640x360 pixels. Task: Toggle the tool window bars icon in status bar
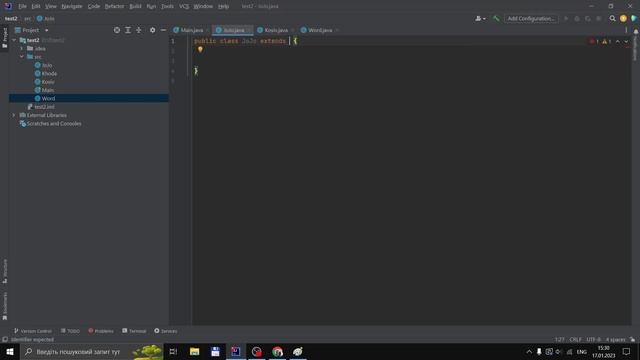(x=5, y=339)
